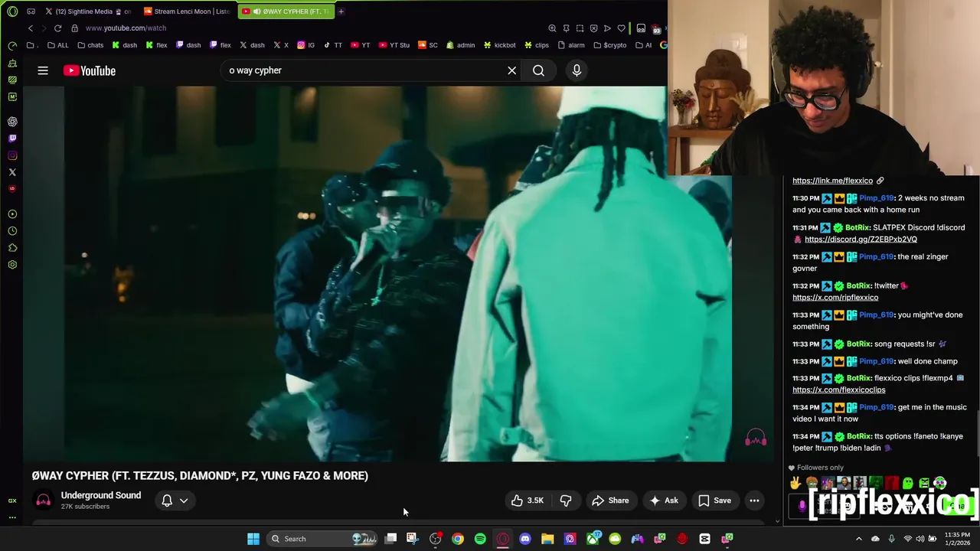Open the YouTube hamburger guide menu

(43, 70)
